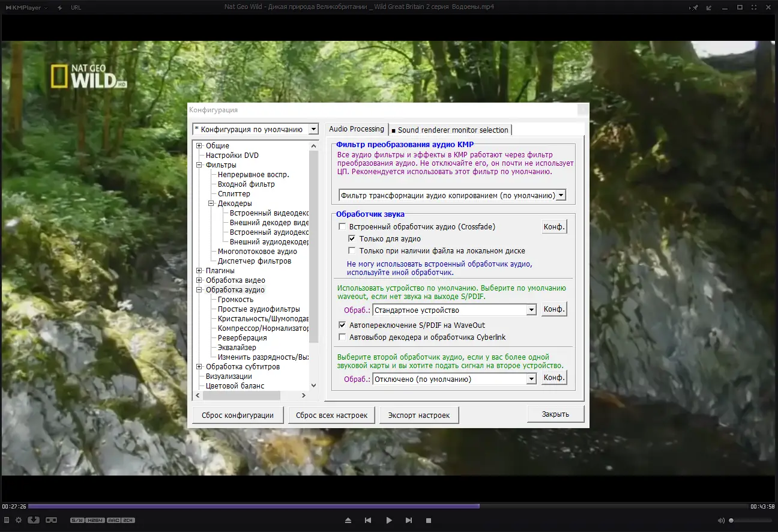Switch to the Audio Processing tab
Screen dimensions: 778x532
357,129
